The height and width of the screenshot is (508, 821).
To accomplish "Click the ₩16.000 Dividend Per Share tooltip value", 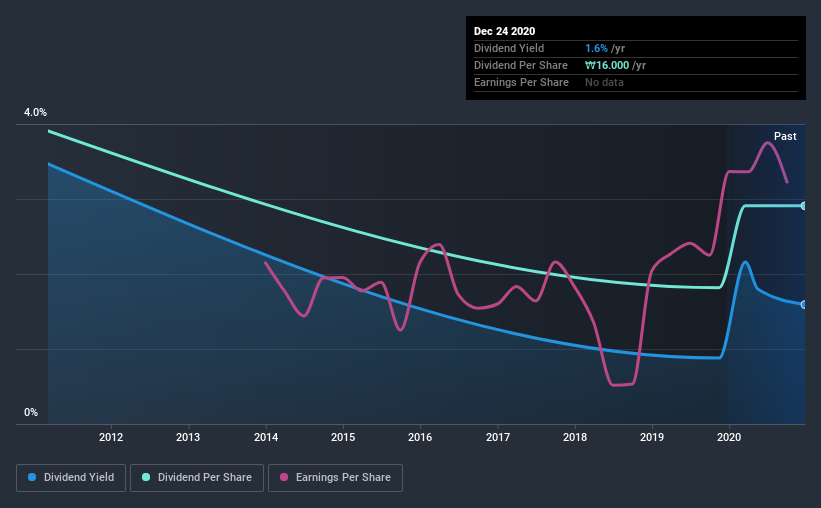I will coord(607,65).
